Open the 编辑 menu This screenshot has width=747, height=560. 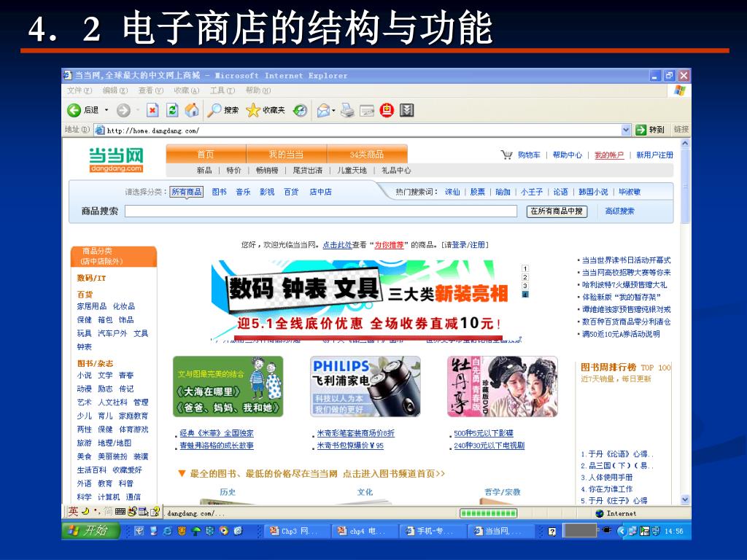(115, 90)
